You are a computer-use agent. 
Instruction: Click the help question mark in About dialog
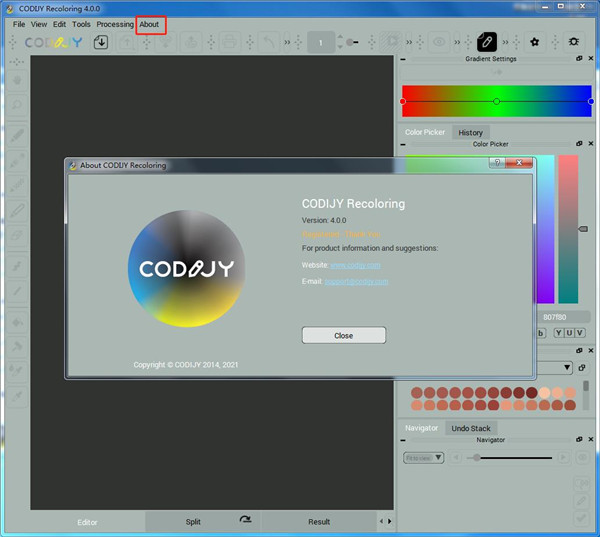point(496,164)
